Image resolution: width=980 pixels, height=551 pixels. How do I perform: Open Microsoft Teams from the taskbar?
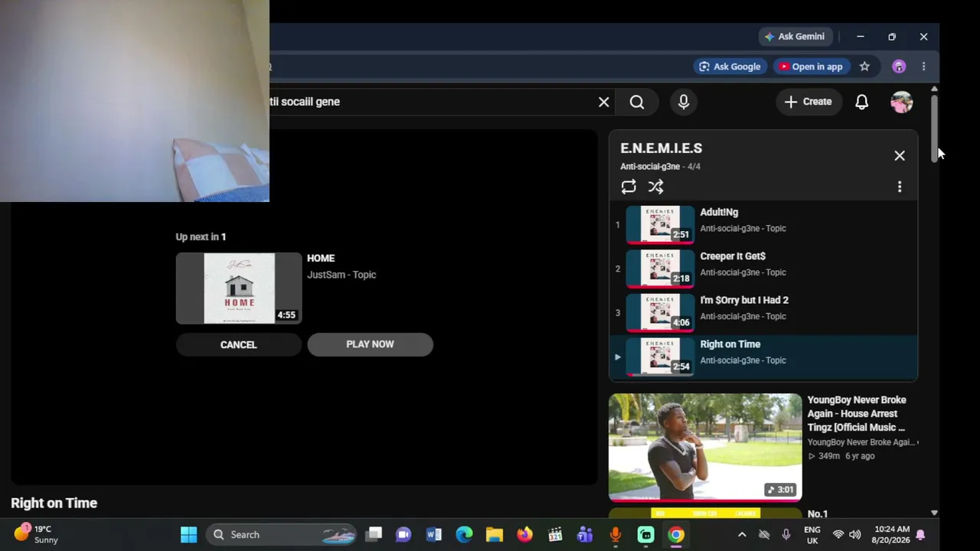585,535
